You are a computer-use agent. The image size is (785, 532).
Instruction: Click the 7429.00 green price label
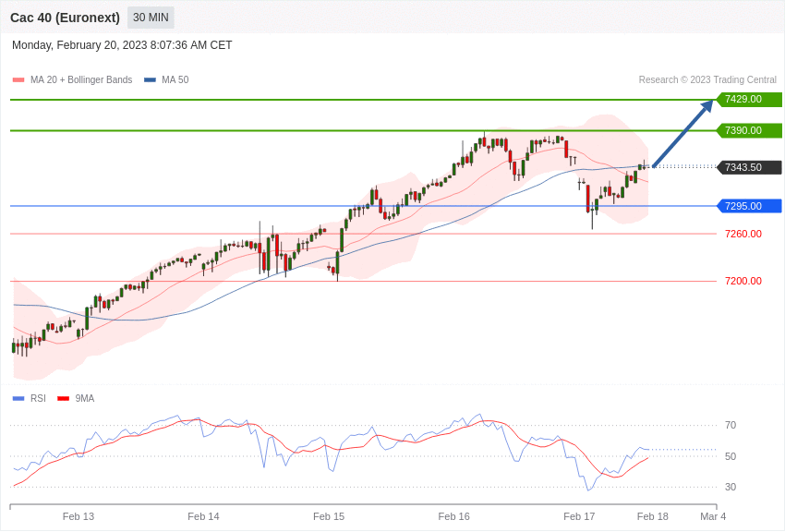pyautogui.click(x=748, y=99)
